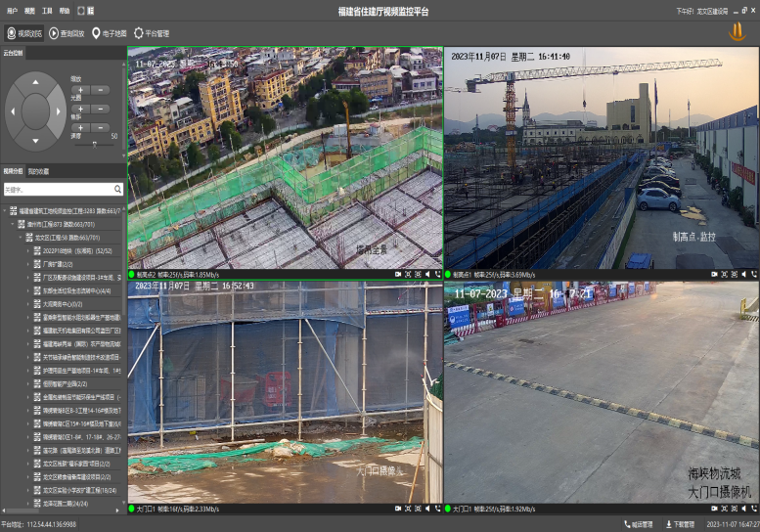Adjust the PTZ speed slider at 50
Screen dimensions: 760x532
[95, 145]
